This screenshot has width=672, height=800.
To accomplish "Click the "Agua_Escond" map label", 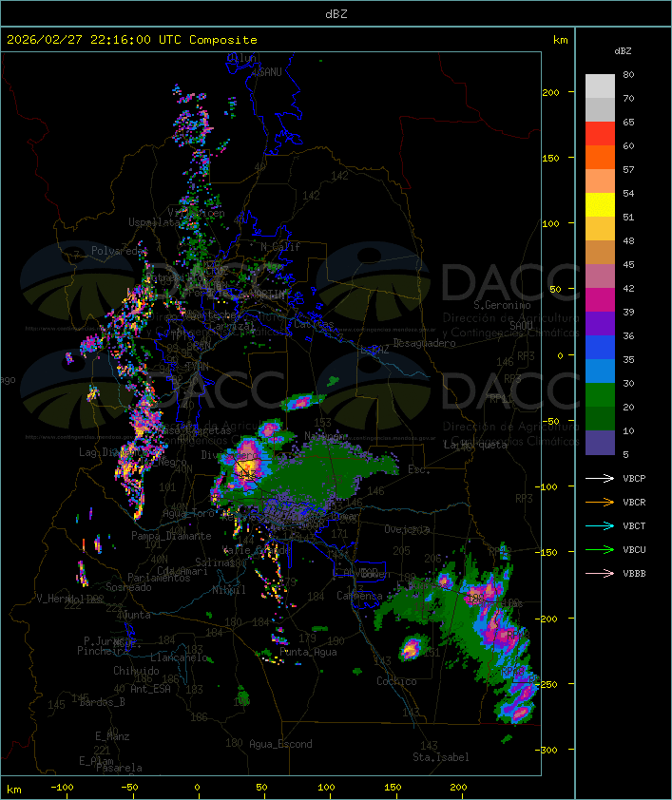I will (280, 744).
